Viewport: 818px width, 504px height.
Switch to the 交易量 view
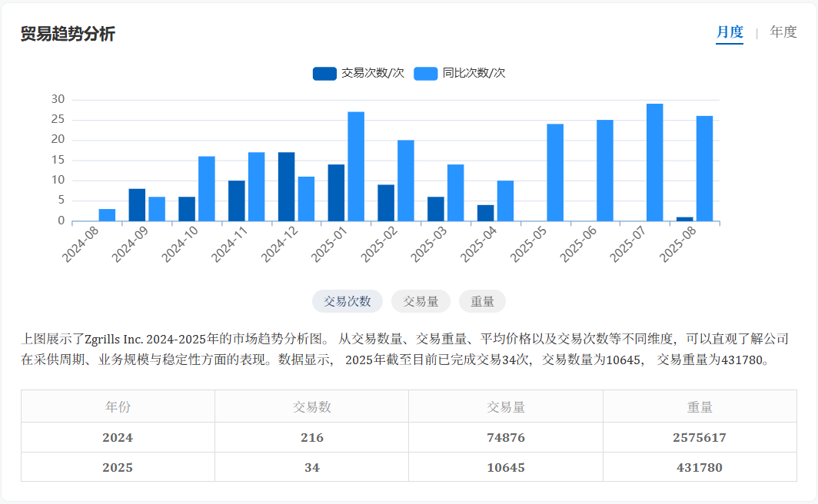pos(421,301)
